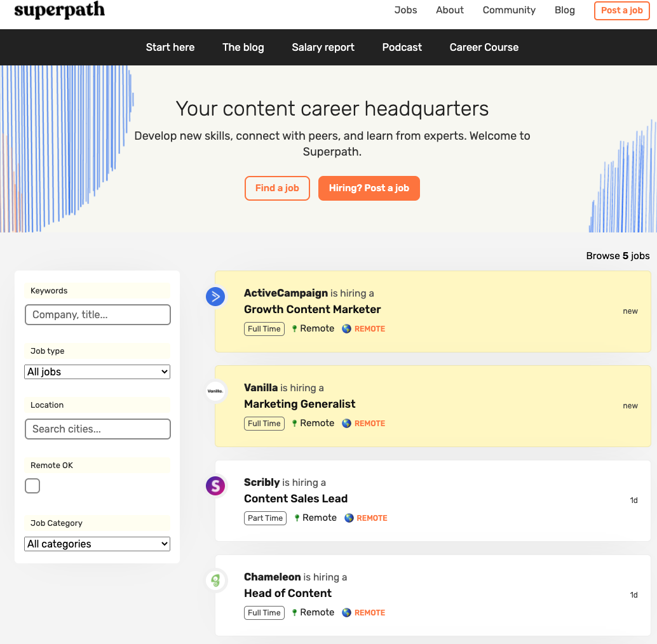Click the Location filter label
Image resolution: width=657 pixels, height=644 pixels.
[47, 405]
